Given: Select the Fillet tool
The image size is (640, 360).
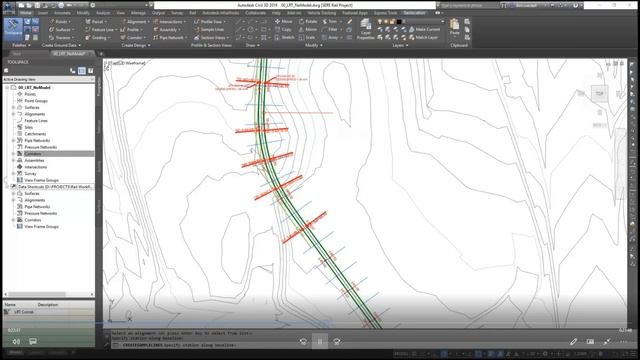Looking at the screenshot, I should 330,29.
